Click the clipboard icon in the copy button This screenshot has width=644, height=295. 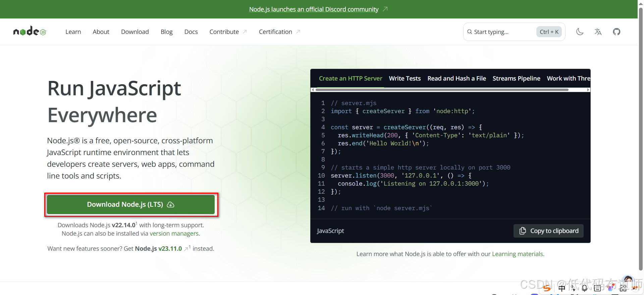tap(523, 231)
